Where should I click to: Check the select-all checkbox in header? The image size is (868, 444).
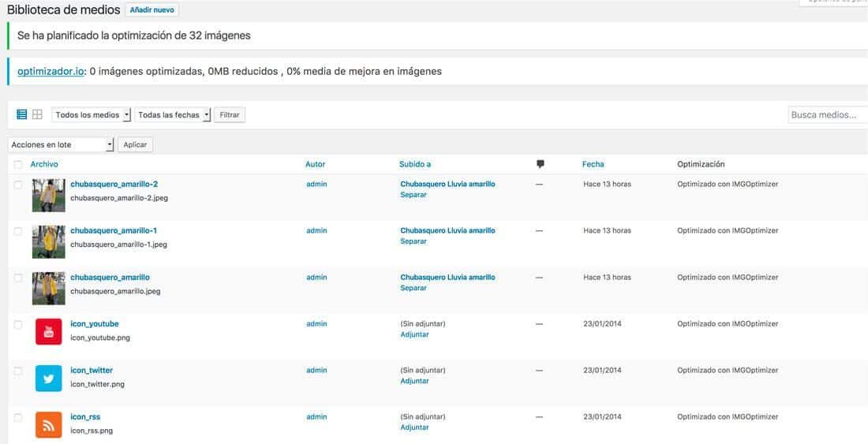18,165
